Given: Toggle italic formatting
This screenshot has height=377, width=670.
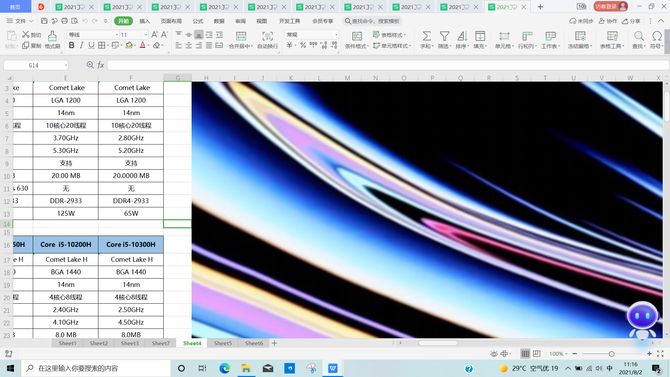Looking at the screenshot, I should pos(82,45).
